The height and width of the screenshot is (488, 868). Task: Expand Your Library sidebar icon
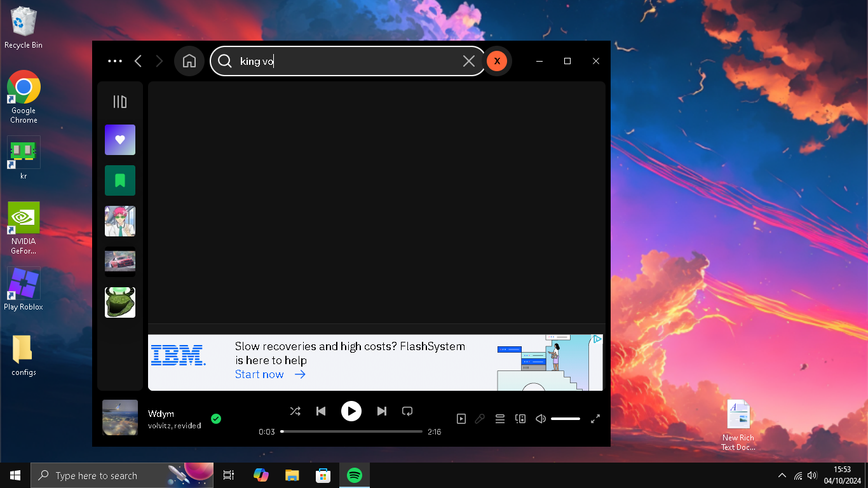click(x=120, y=102)
